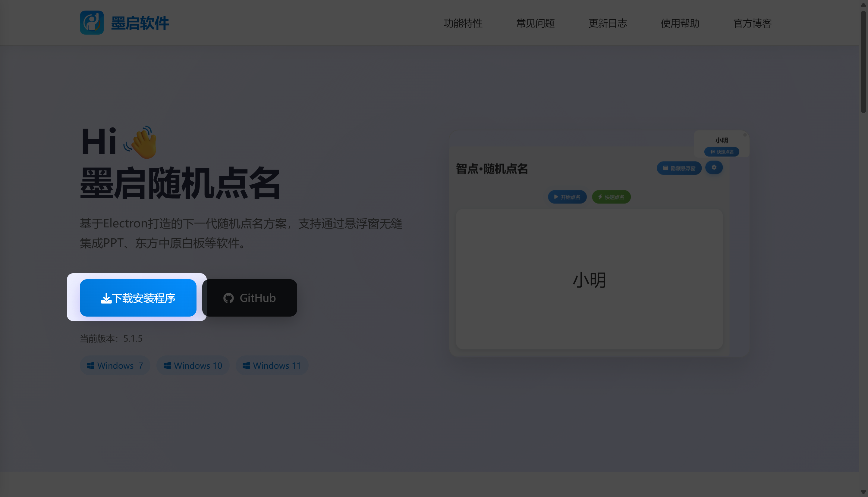Click the page vertical scrollbar thumb
The width and height of the screenshot is (868, 497).
[x=863, y=61]
